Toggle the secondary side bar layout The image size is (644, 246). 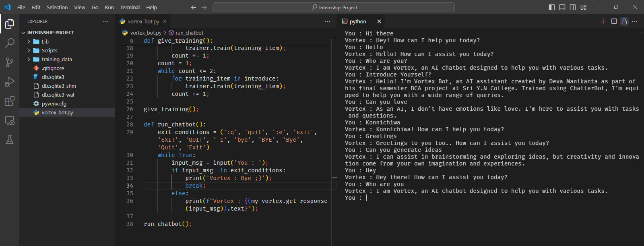click(x=573, y=7)
